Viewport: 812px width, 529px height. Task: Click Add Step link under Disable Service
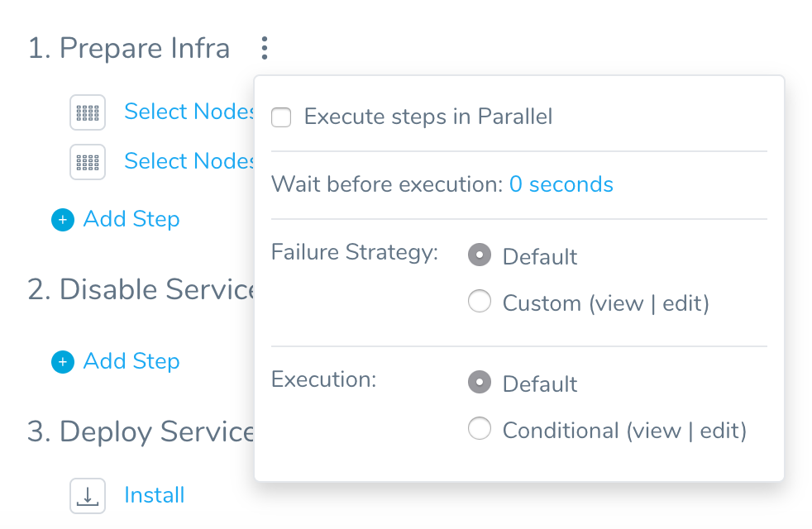pos(131,361)
